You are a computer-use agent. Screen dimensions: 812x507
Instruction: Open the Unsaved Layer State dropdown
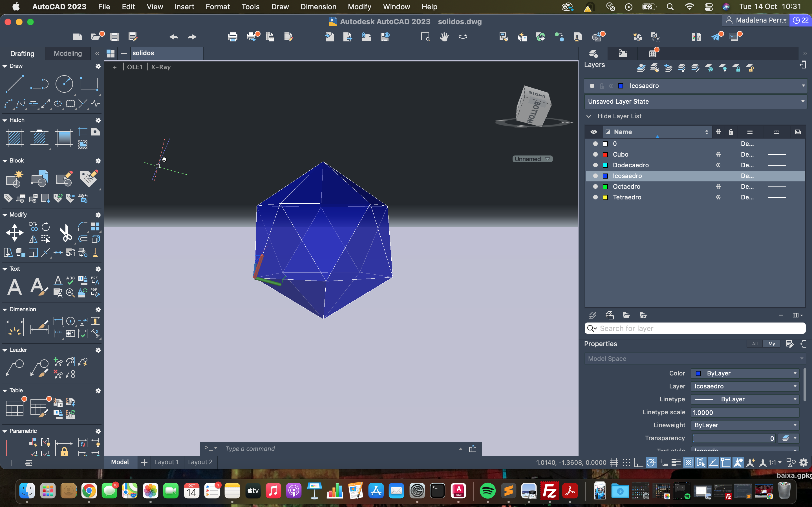tap(803, 101)
